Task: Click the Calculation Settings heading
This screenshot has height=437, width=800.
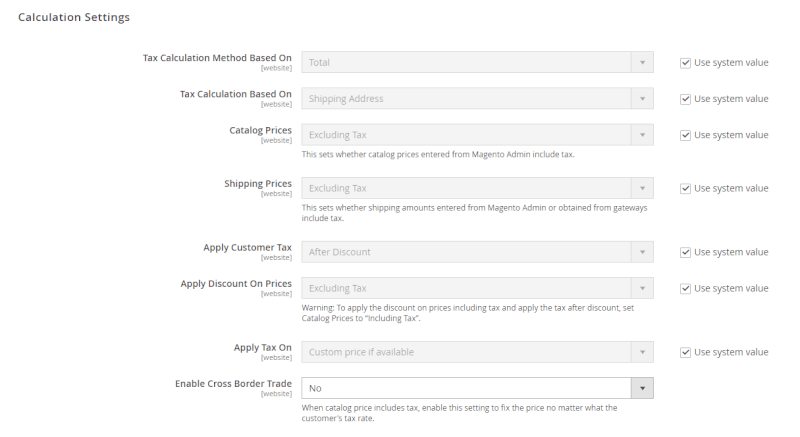Action: tap(74, 17)
